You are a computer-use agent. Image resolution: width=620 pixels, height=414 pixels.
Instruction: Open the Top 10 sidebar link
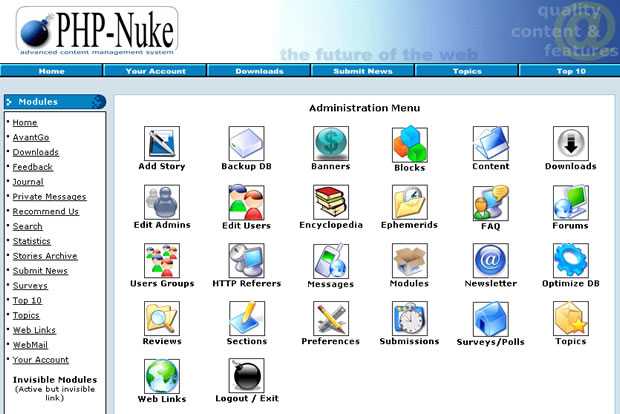point(27,301)
